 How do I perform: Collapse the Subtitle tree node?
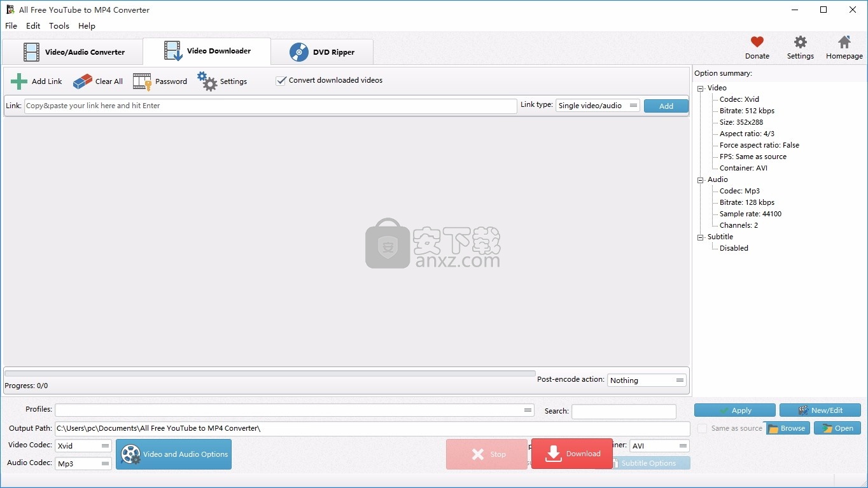click(x=701, y=237)
